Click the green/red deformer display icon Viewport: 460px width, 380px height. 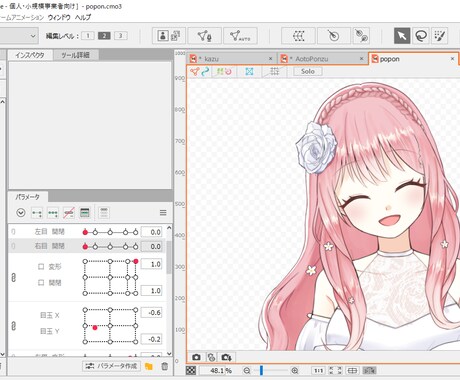click(x=224, y=71)
